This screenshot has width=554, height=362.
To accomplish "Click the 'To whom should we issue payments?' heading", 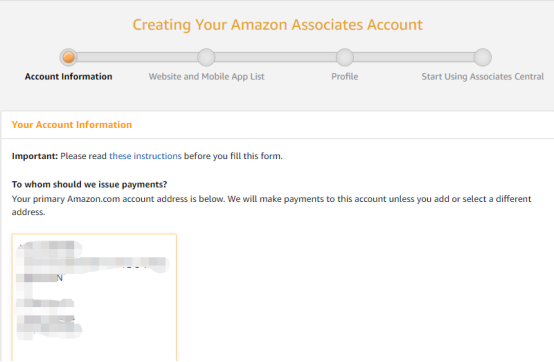I will point(89,184).
